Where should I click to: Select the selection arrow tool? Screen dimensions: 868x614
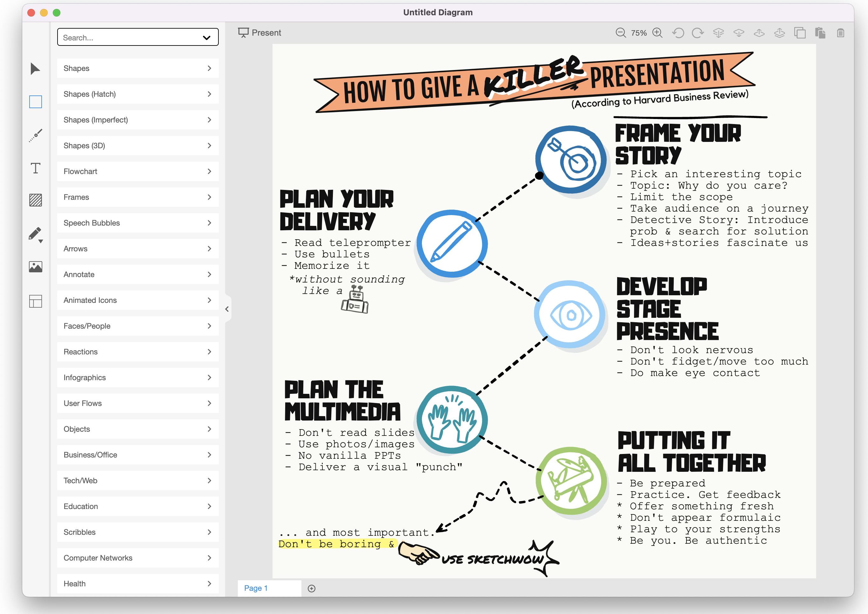pyautogui.click(x=35, y=68)
